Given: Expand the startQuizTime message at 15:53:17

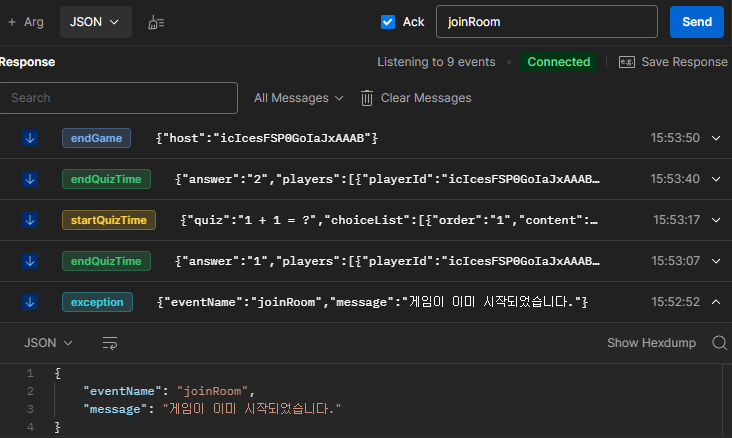Looking at the screenshot, I should [716, 220].
